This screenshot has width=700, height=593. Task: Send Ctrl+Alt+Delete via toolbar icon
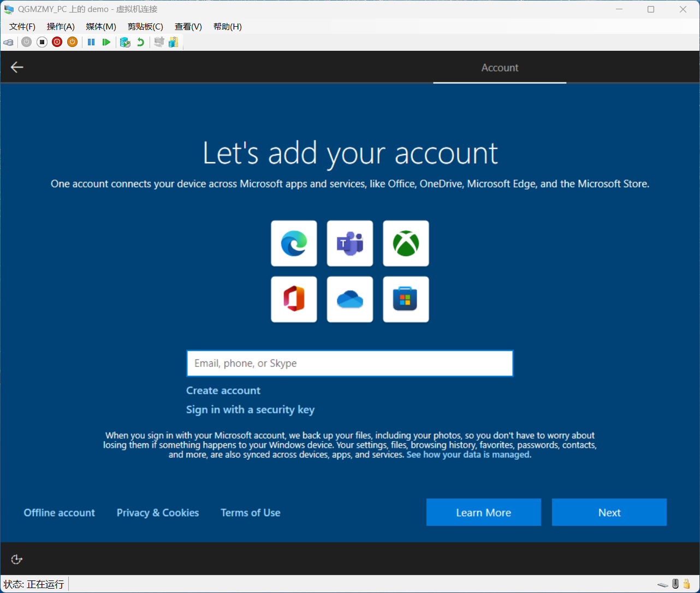tap(8, 42)
